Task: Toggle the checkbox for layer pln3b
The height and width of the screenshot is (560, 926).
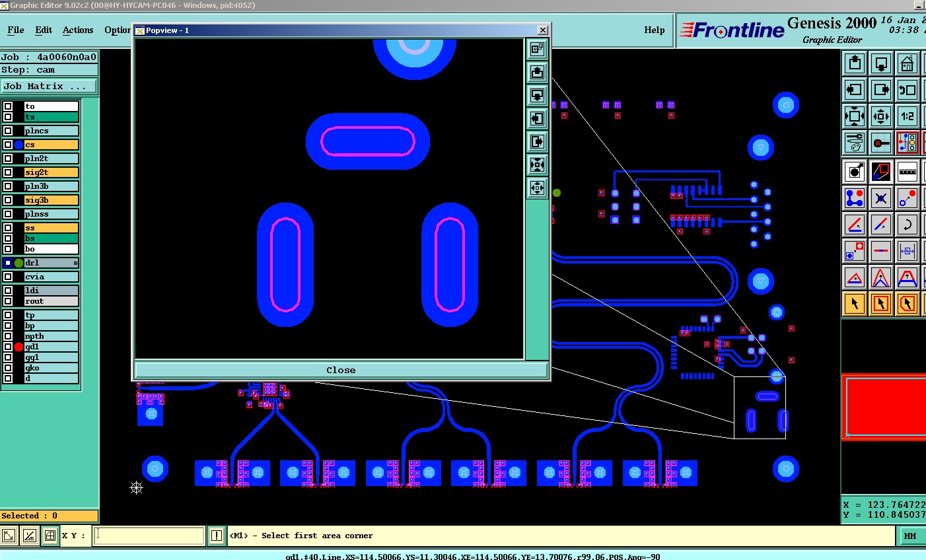Action: pyautogui.click(x=8, y=186)
